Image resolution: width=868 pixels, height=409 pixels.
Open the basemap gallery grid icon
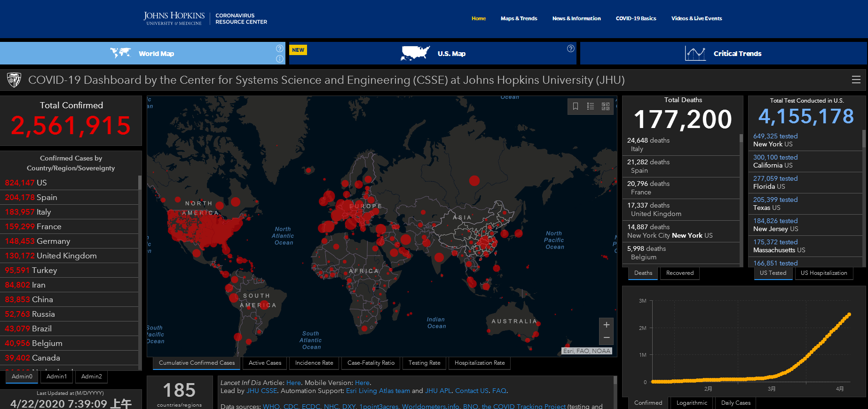pyautogui.click(x=606, y=106)
